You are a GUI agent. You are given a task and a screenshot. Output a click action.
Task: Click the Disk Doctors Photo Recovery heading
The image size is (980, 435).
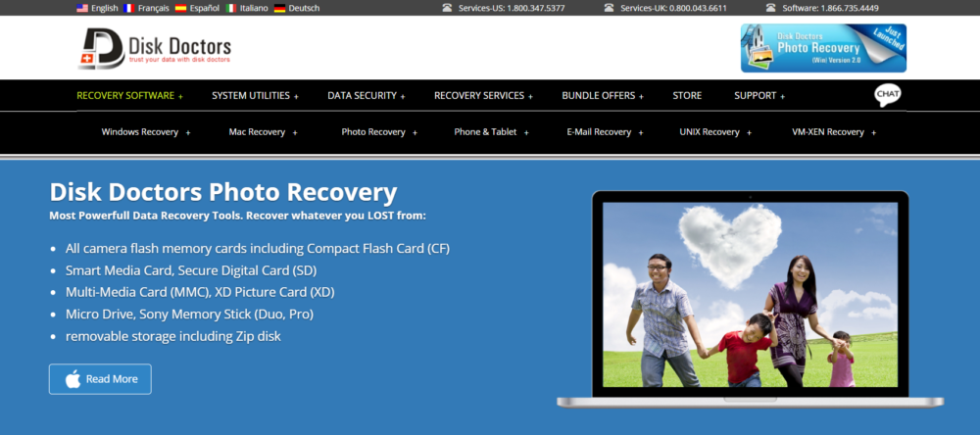(x=223, y=192)
